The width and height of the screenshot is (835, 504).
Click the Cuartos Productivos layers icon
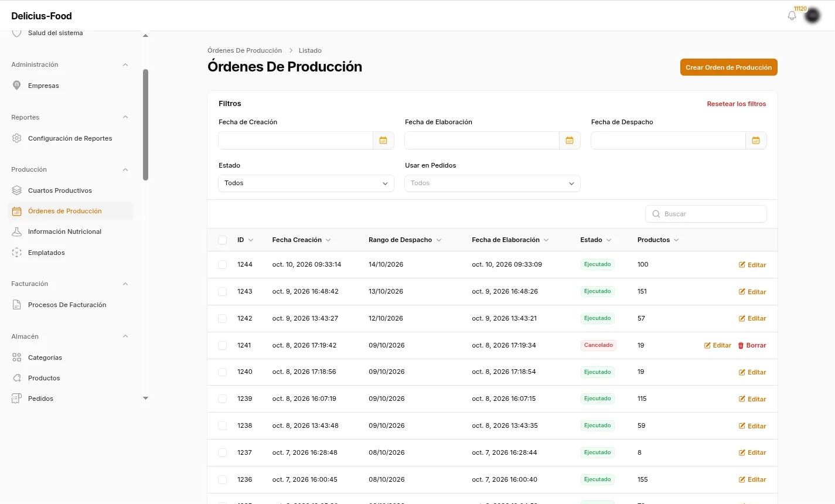(x=17, y=190)
